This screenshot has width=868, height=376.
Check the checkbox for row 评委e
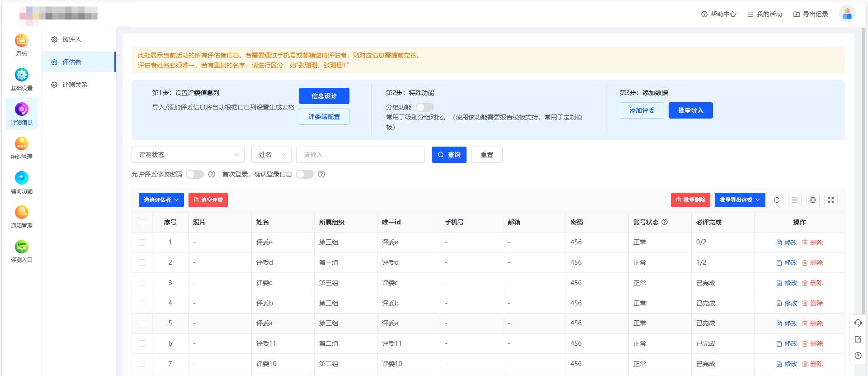click(x=142, y=243)
